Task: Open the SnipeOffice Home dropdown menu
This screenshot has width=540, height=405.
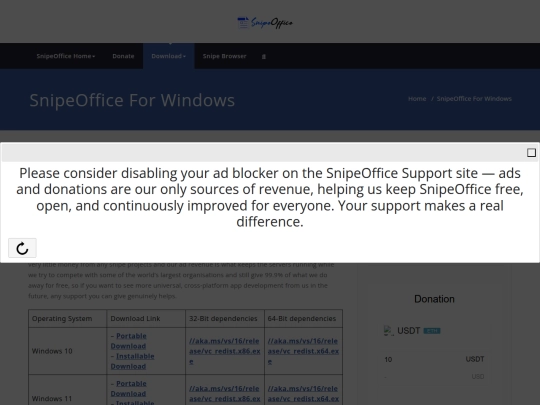Action: point(66,56)
